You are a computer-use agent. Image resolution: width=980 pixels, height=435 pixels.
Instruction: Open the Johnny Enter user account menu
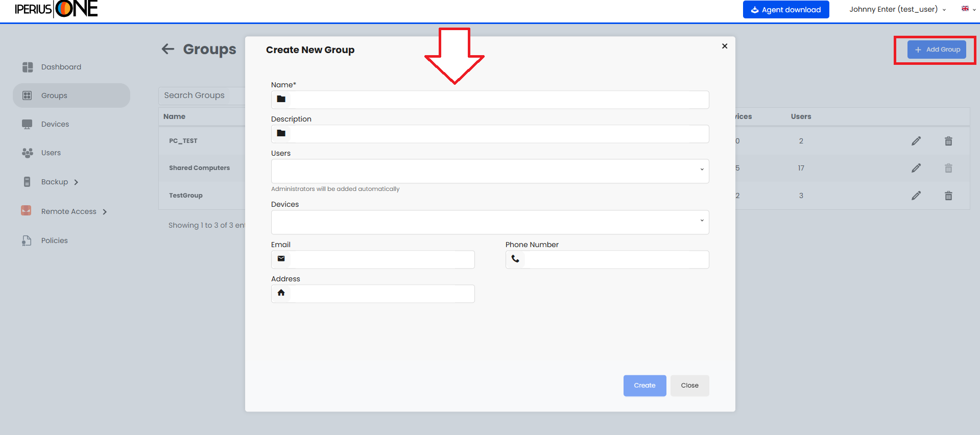click(897, 9)
